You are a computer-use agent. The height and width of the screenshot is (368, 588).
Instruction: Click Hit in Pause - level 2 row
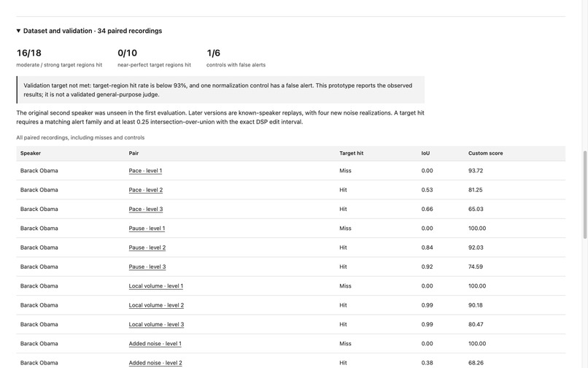(343, 248)
